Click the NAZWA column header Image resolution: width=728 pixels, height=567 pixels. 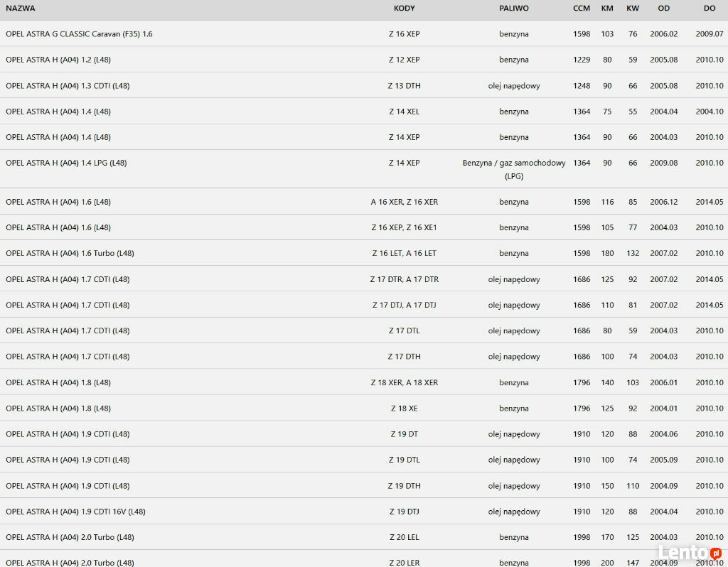pos(21,9)
